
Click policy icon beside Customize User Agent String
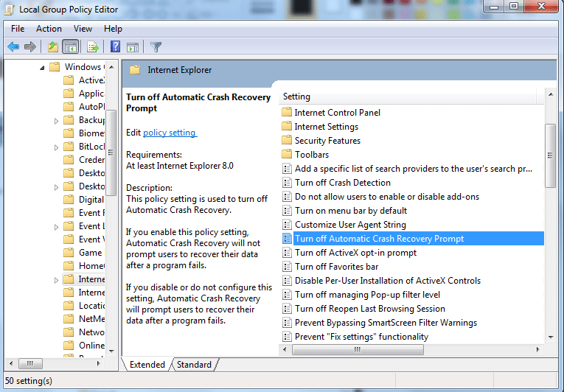(287, 225)
